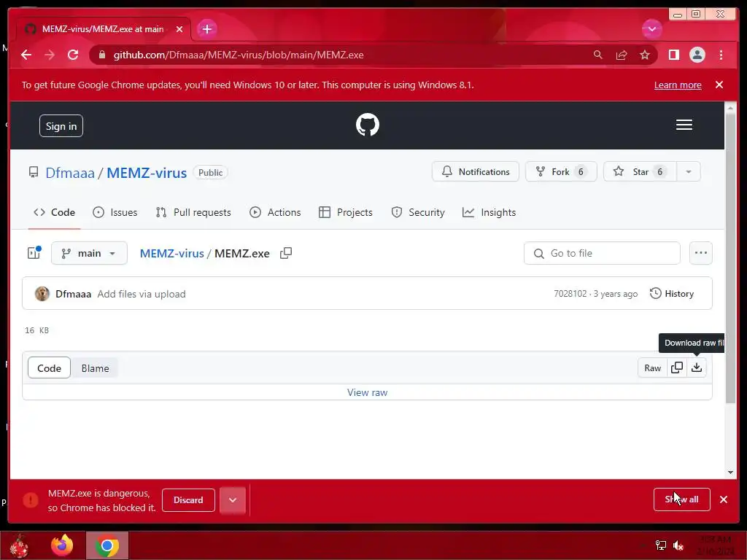The image size is (747, 560).
Task: Switch to the Pull requests tab
Action: pos(193,212)
